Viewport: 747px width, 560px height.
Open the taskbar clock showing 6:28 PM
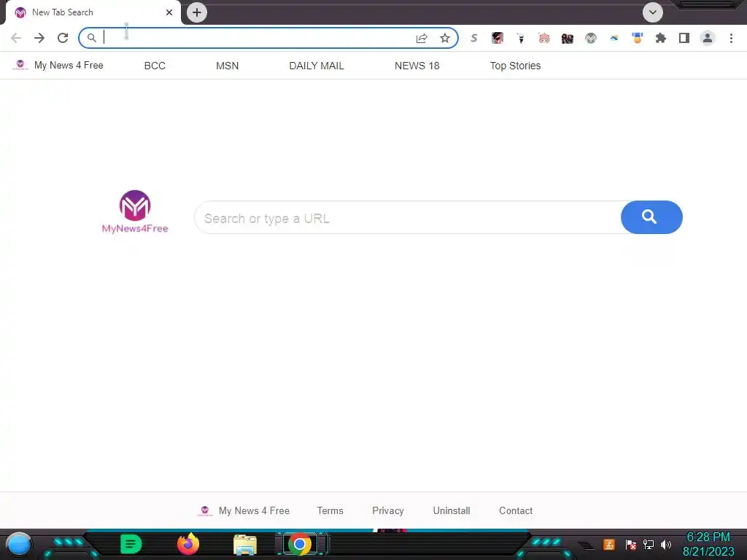(x=708, y=544)
